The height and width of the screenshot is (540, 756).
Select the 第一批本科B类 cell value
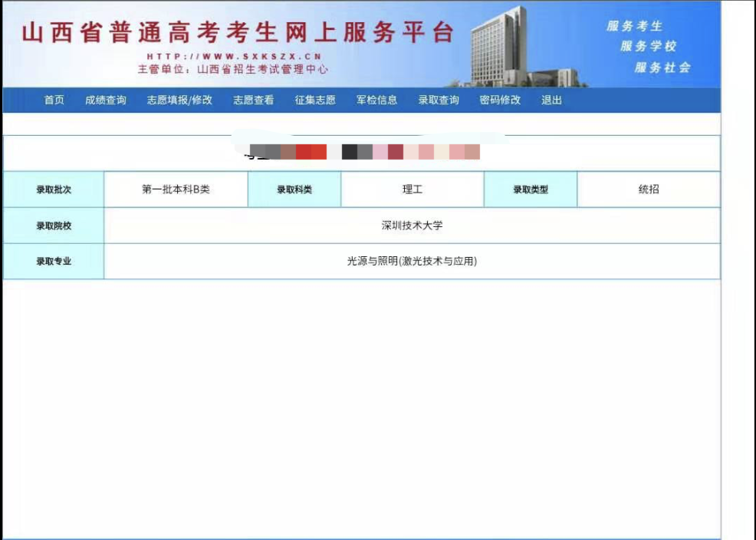click(176, 189)
